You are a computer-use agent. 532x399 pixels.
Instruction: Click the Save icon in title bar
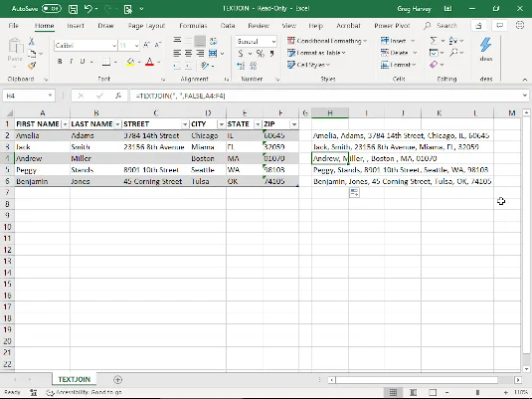73,9
